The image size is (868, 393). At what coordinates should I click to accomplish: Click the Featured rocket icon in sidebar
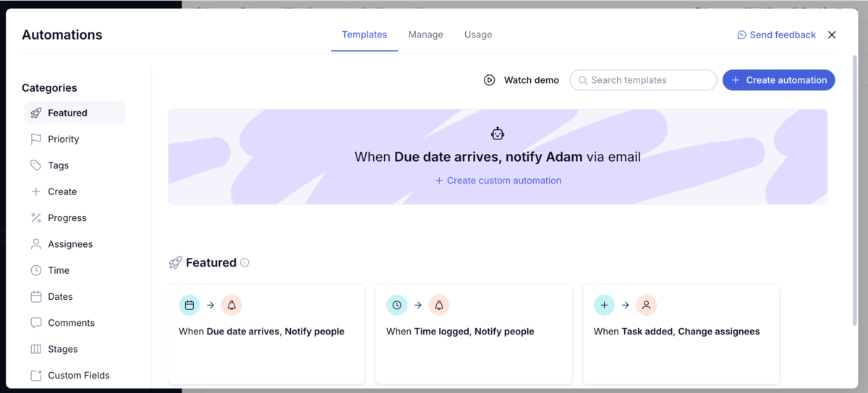coord(36,113)
